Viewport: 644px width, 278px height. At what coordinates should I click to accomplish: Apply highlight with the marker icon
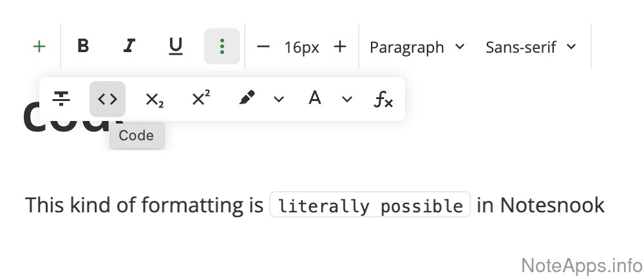(x=247, y=98)
